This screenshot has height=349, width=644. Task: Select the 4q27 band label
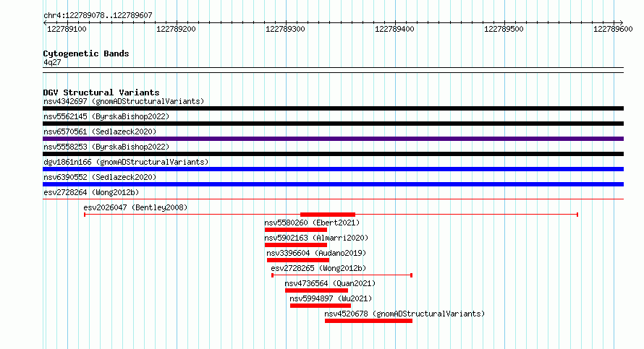click(52, 62)
